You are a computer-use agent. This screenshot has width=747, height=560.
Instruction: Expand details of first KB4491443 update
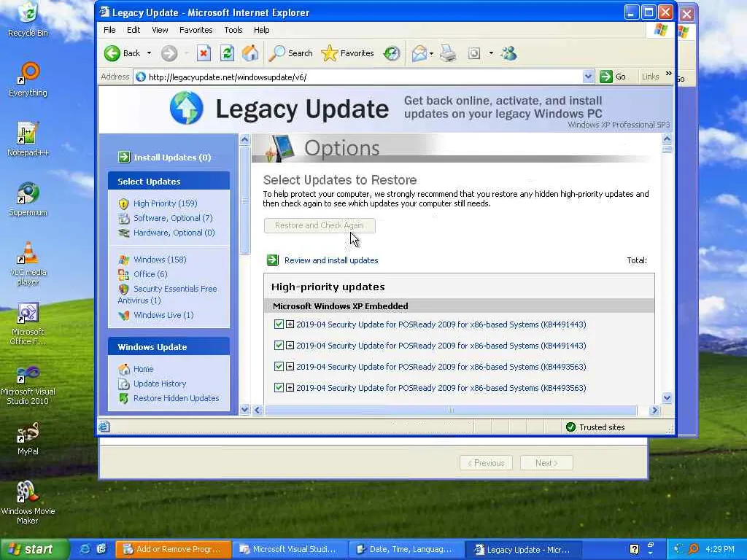290,324
